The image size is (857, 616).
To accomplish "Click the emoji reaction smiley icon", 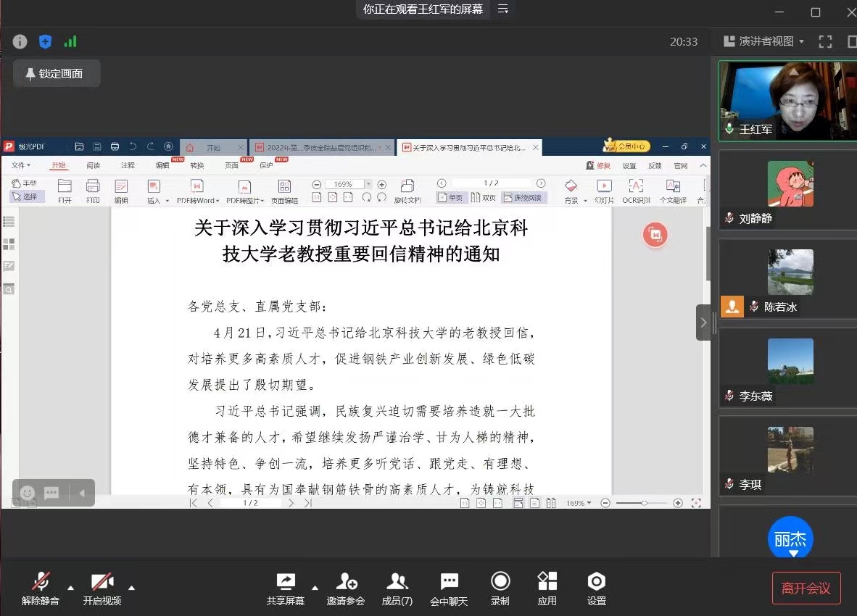I will 28,494.
